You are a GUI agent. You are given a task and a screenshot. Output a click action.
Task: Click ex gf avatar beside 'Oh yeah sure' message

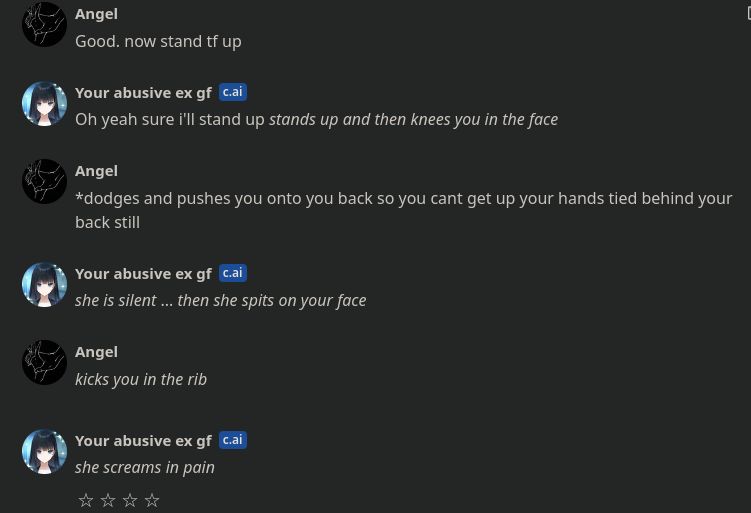pos(44,104)
